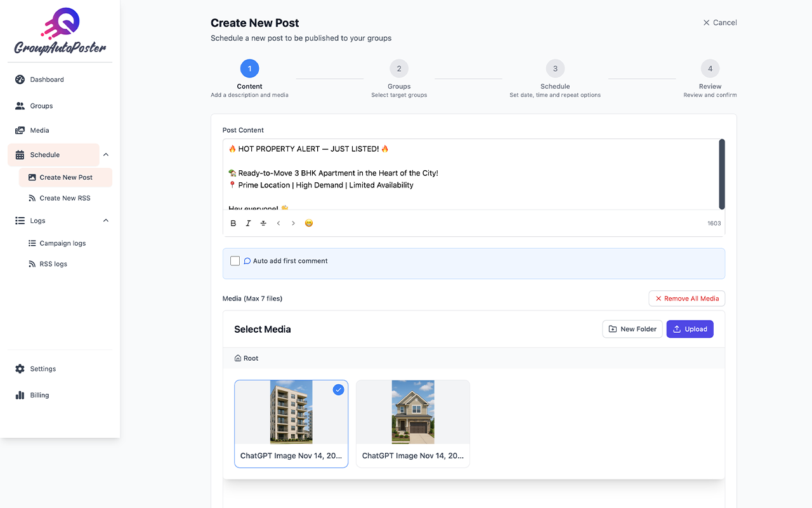Collapse the Logs sidebar section

coord(106,221)
